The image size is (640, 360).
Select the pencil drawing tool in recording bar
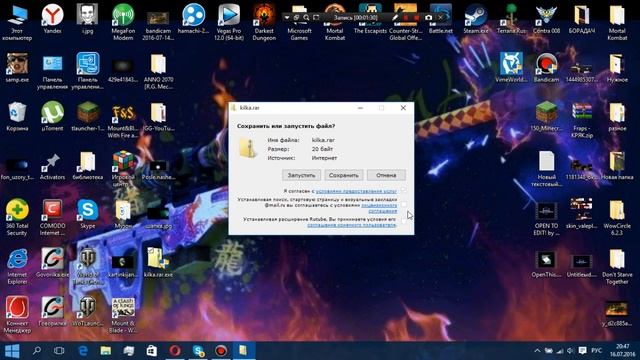point(395,18)
